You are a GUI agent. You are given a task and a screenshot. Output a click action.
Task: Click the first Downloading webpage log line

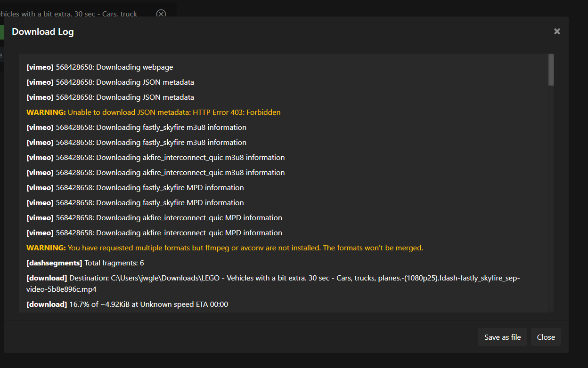tap(99, 67)
